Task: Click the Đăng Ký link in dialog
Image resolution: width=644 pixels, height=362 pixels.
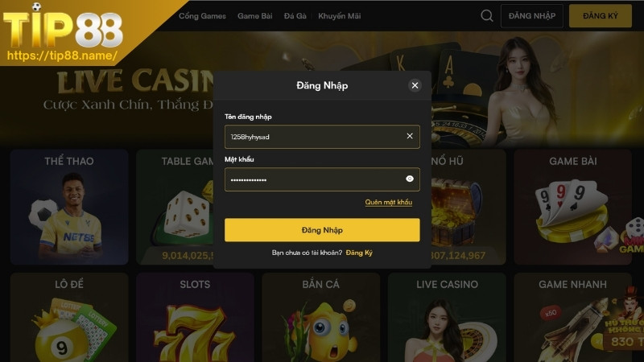Action: (359, 253)
